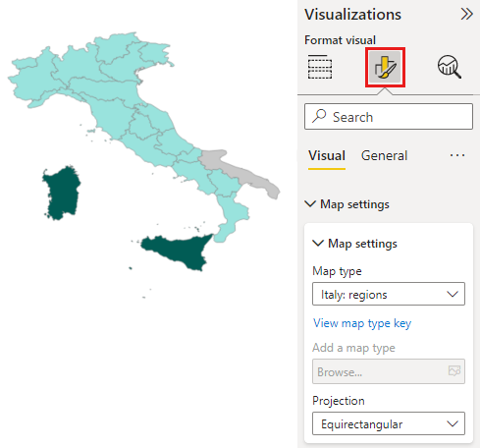Screen dimensions: 480x448
Task: Select the dark green Sardinia region on map
Action: 62,194
